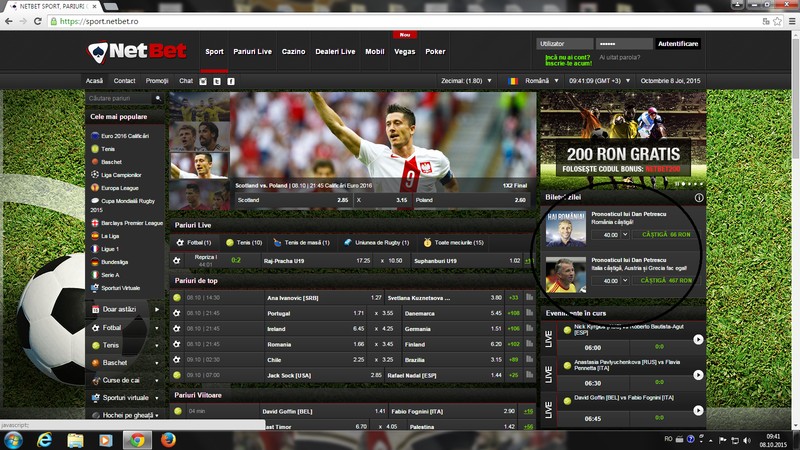Open the stats icon for the Portugal match
Viewport: 800px width, 450px height.
pos(529,313)
